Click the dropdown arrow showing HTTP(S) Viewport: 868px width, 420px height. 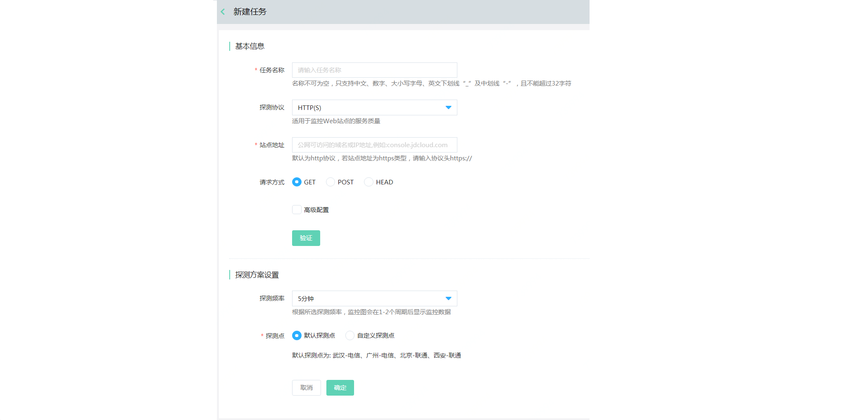point(448,107)
